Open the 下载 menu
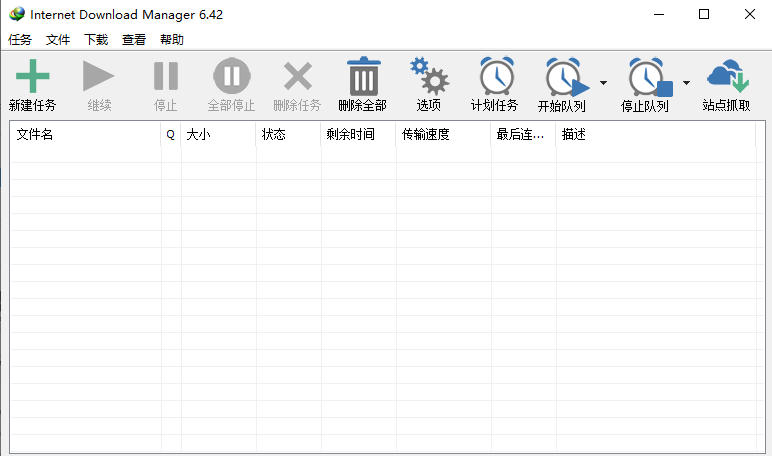 [x=96, y=39]
